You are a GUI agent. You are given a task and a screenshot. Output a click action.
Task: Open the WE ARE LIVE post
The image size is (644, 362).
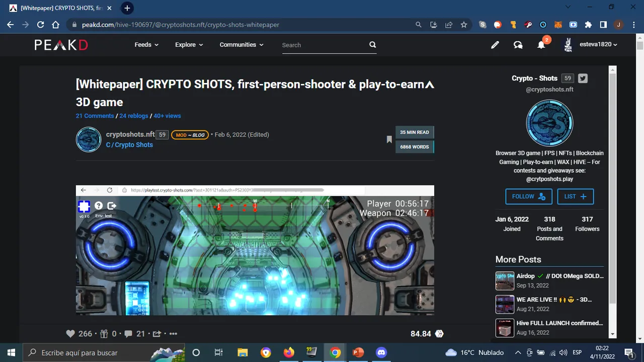[x=549, y=304]
